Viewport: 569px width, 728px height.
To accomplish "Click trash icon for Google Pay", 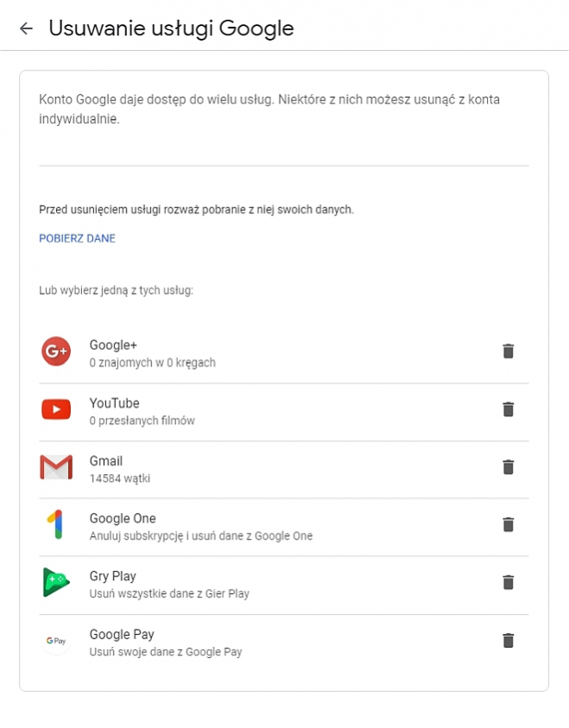I will pyautogui.click(x=509, y=640).
